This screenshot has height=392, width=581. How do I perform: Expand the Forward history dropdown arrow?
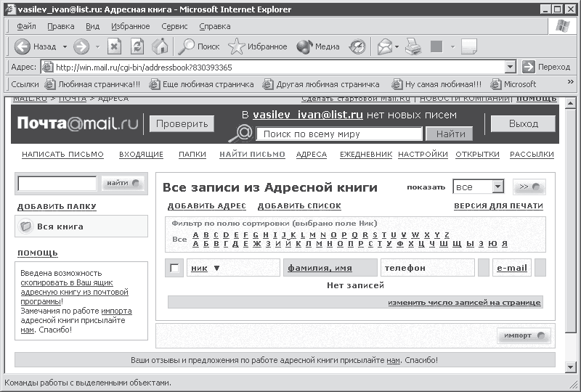(x=97, y=47)
